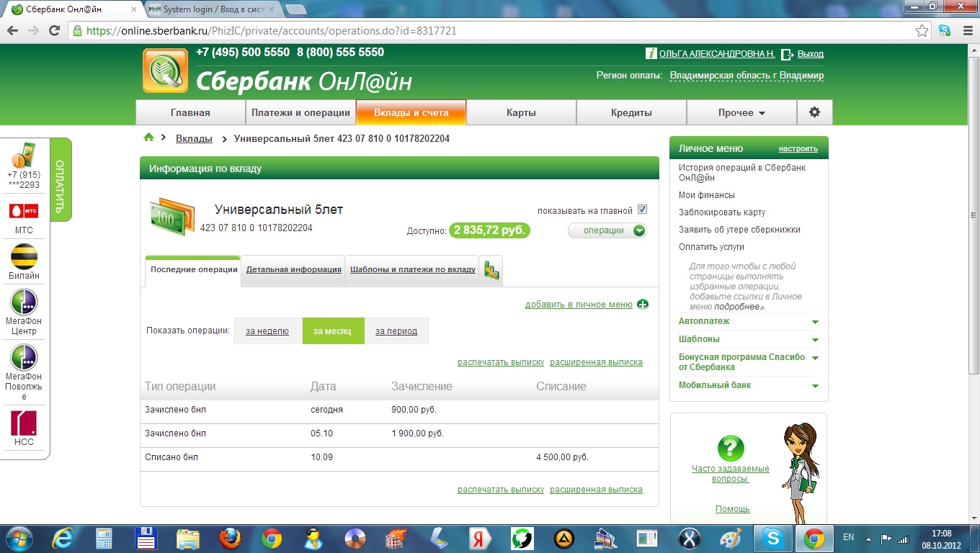Click the МегаФон Поволжье icon
980x553 pixels.
[24, 357]
